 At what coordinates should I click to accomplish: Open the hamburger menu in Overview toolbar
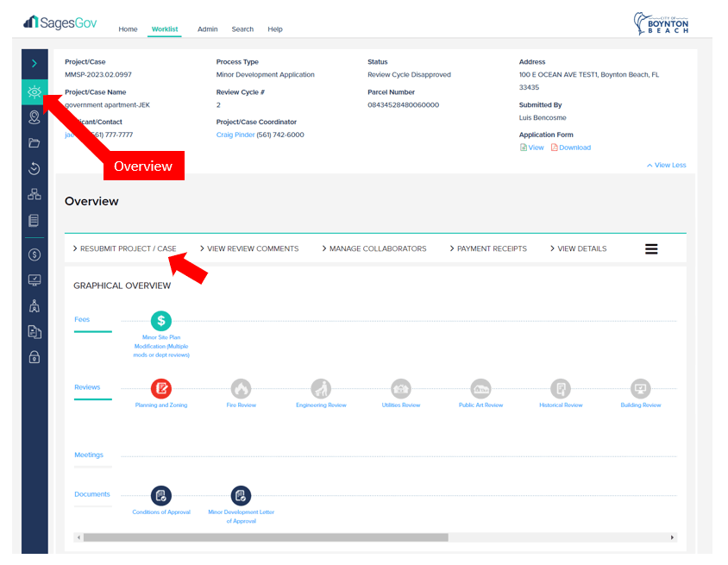651,248
